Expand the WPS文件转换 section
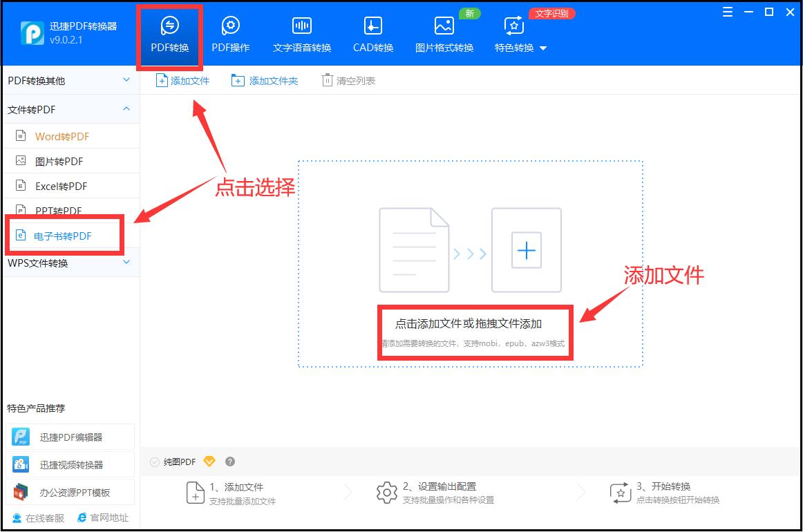The image size is (803, 532). point(69,262)
